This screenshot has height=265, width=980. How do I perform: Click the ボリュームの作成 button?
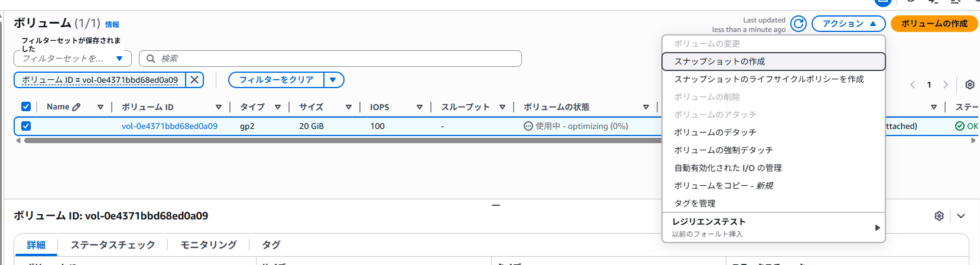934,24
